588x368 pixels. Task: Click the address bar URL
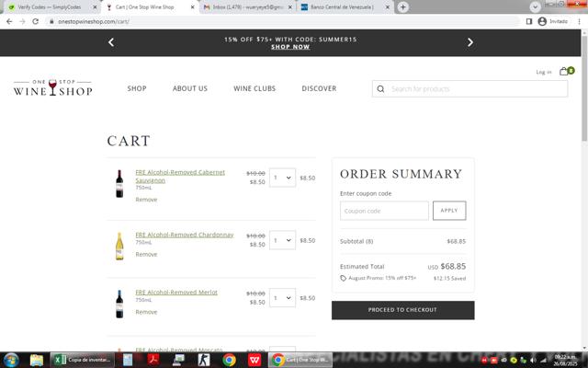click(94, 21)
